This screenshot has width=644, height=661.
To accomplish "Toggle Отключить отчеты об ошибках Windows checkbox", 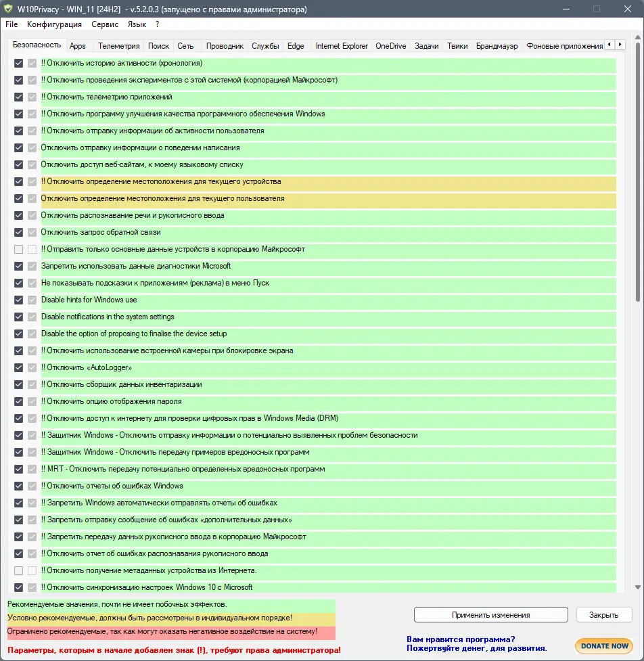I will tap(18, 486).
